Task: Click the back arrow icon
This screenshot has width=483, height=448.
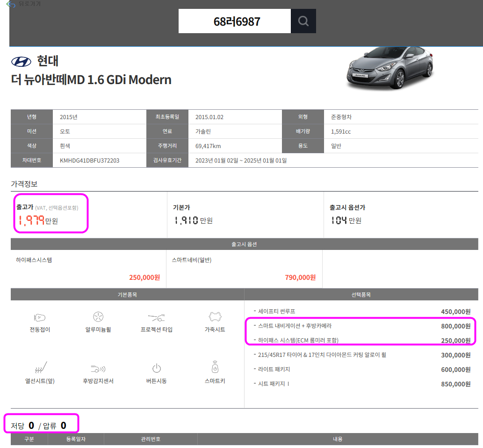Action: point(11,4)
